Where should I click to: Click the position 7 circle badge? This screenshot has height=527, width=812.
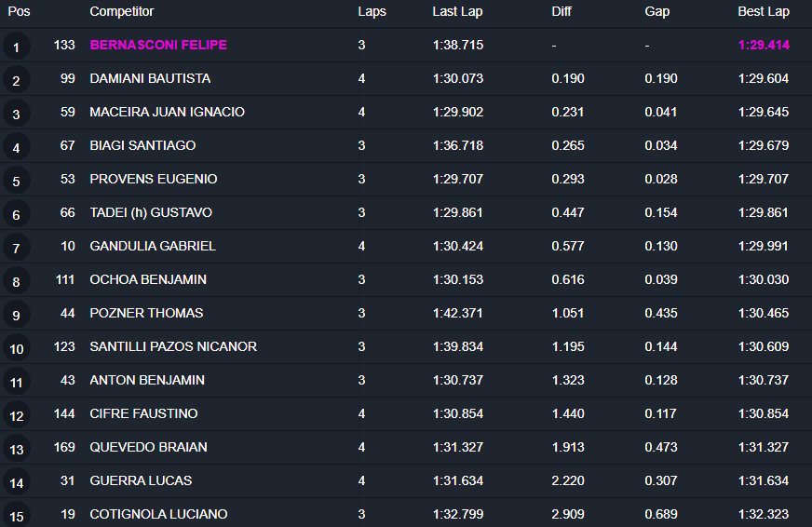coord(16,248)
